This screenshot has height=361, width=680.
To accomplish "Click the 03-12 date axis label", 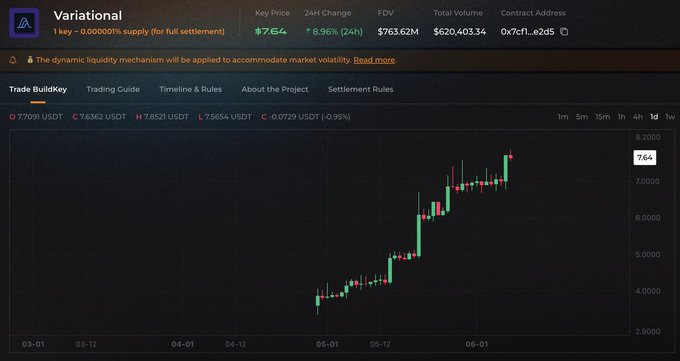I will tap(86, 345).
